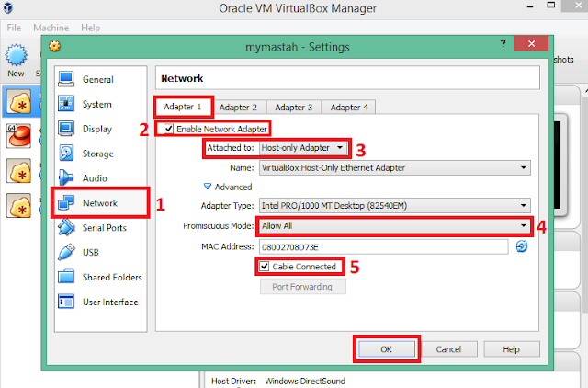Image resolution: width=588 pixels, height=388 pixels.
Task: Collapse the Advanced section triangle
Action: tap(207, 187)
